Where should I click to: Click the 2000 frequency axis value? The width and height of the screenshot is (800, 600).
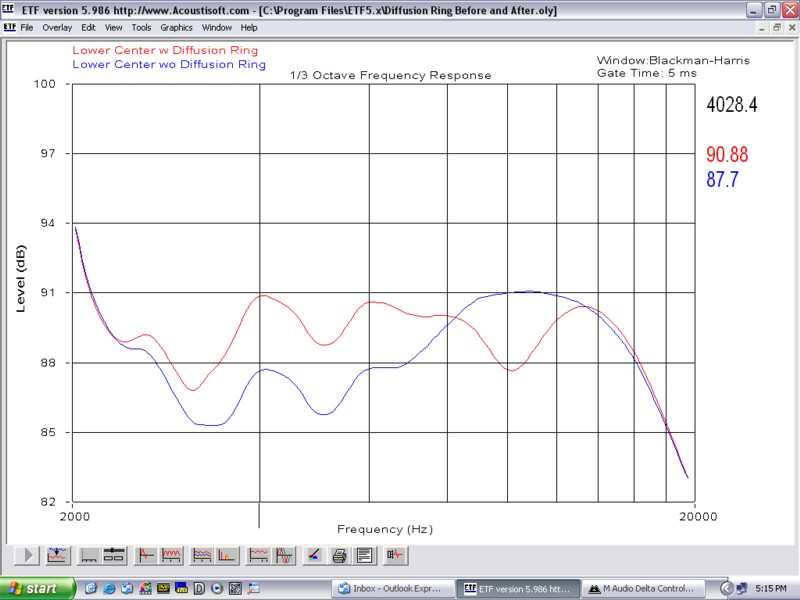coord(74,516)
